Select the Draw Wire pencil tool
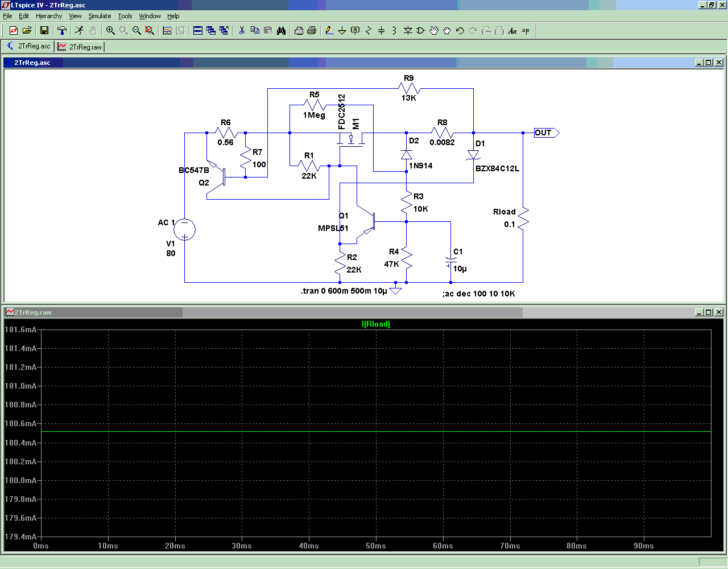The height and width of the screenshot is (569, 728). coord(329,30)
